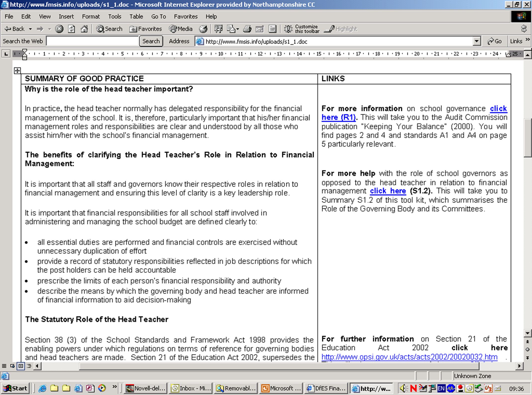Screen dimensions: 532x395
Task: Click the Select Browse Object button
Action: pos(528,349)
